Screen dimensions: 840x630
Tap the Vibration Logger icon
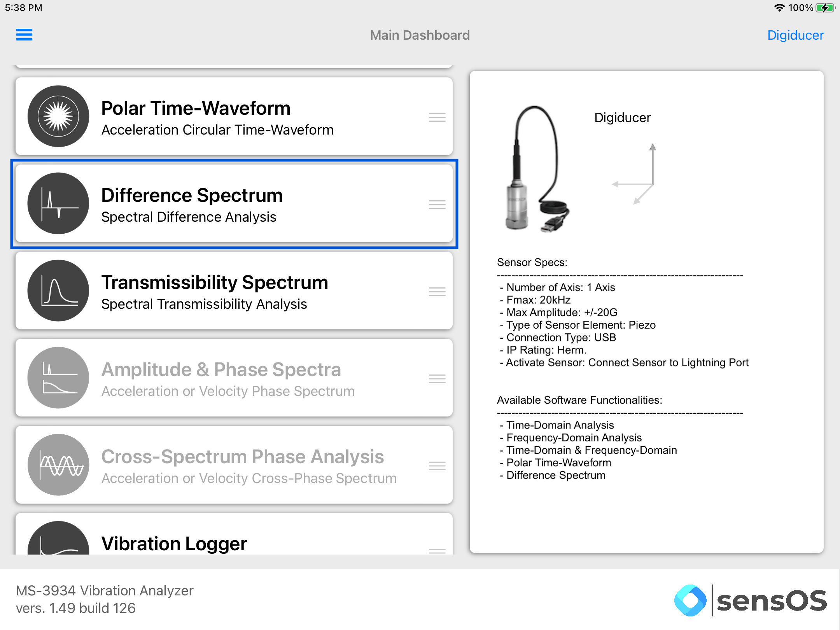(58, 538)
